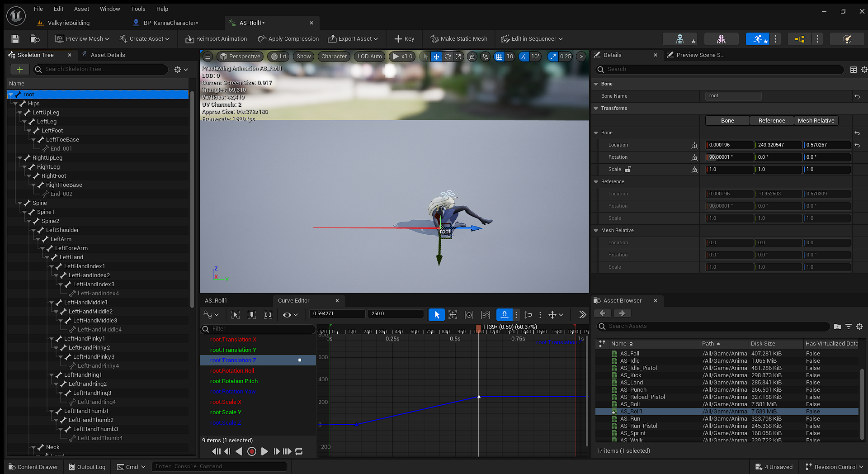Click the Make Static Mesh button
The height and width of the screenshot is (474, 868).
coord(459,39)
